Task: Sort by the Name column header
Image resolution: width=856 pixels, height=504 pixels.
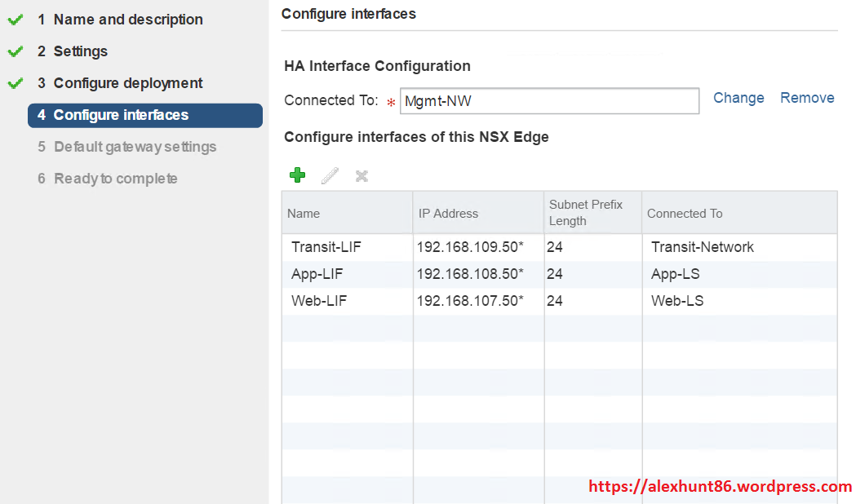Action: click(x=304, y=214)
